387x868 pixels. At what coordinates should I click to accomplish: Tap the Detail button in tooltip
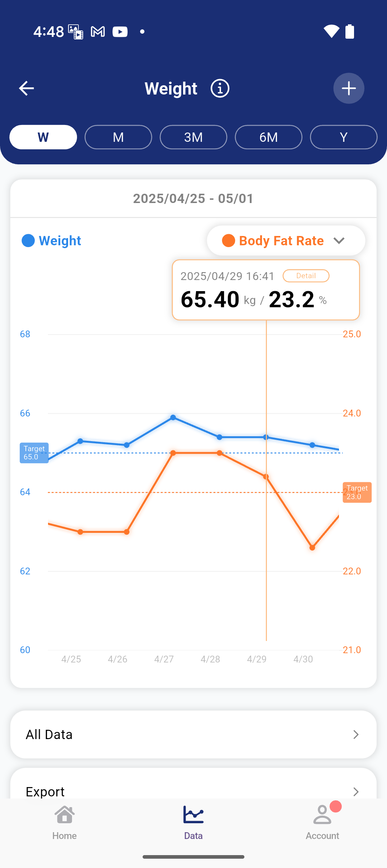[306, 276]
